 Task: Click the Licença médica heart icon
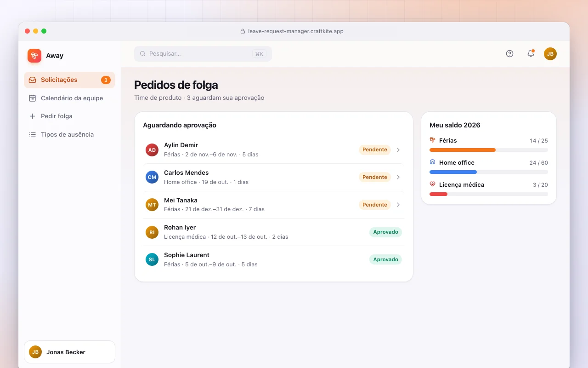[432, 184]
